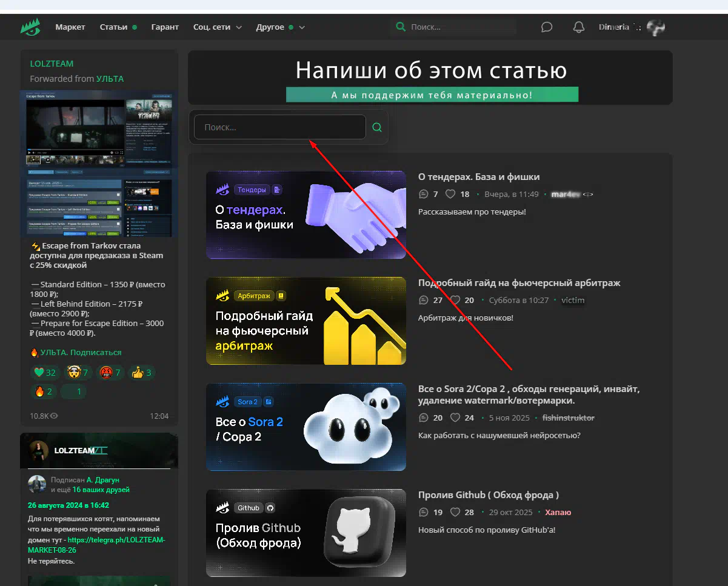This screenshot has height=586, width=728.
Task: Open the "О тендерах" article banner thumbnail
Action: tap(306, 215)
